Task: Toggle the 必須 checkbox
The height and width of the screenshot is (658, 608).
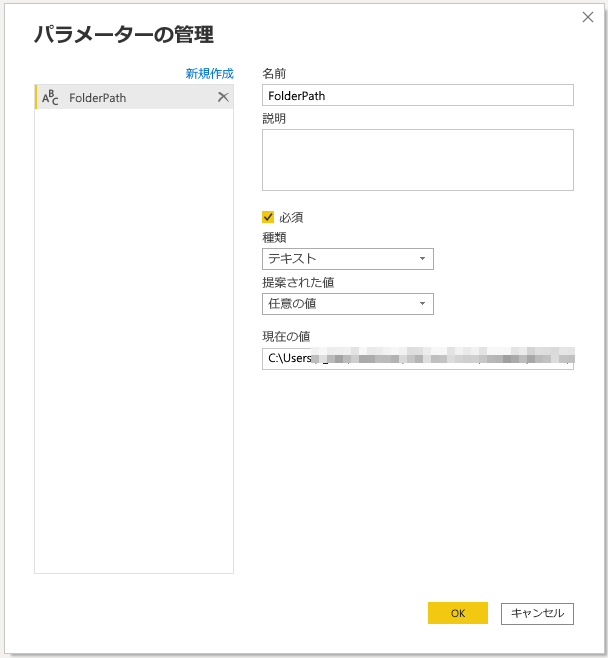Action: click(x=268, y=217)
